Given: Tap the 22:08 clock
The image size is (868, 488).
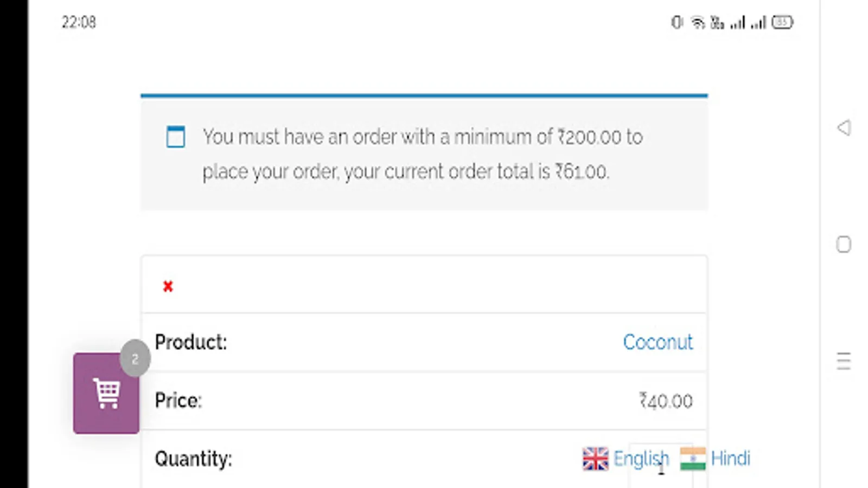Looking at the screenshot, I should point(79,22).
